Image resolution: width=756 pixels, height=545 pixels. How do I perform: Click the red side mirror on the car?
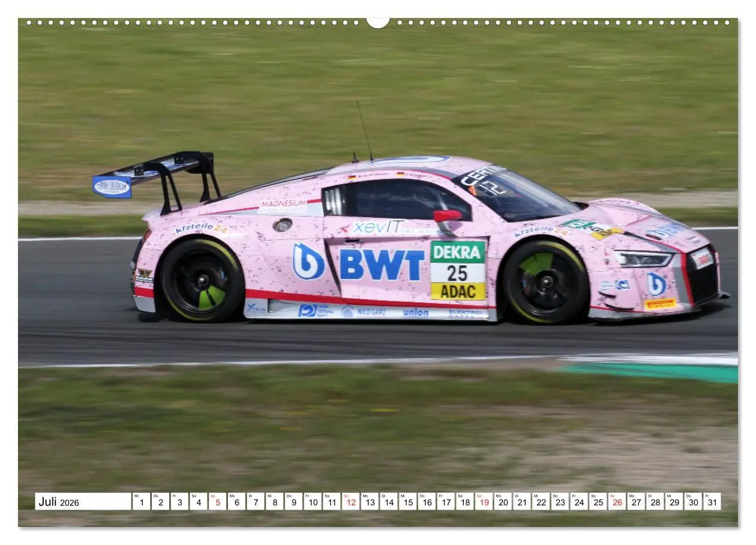click(448, 215)
